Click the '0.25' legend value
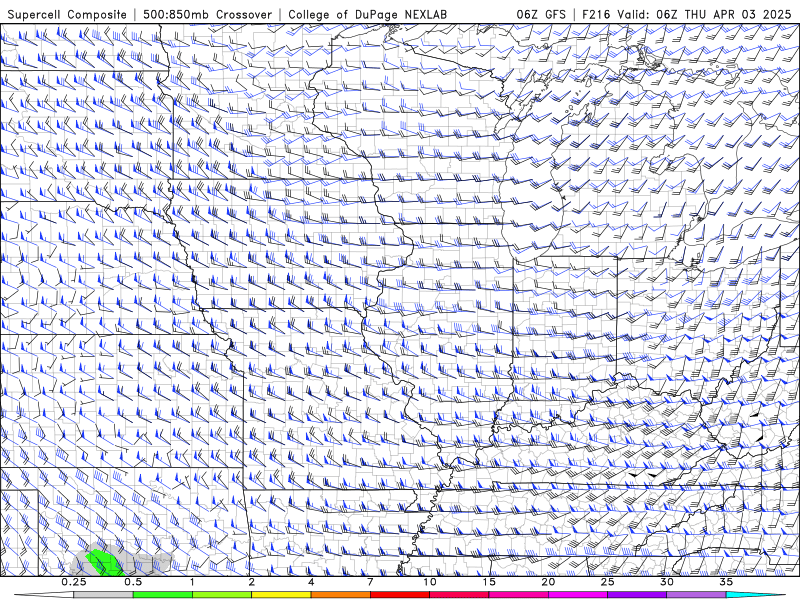Image resolution: width=800 pixels, height=600 pixels. pyautogui.click(x=74, y=582)
